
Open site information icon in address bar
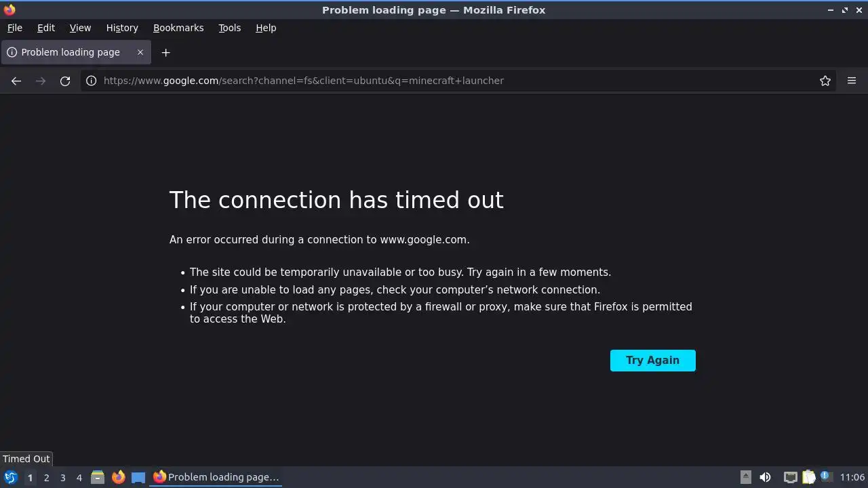pos(91,81)
